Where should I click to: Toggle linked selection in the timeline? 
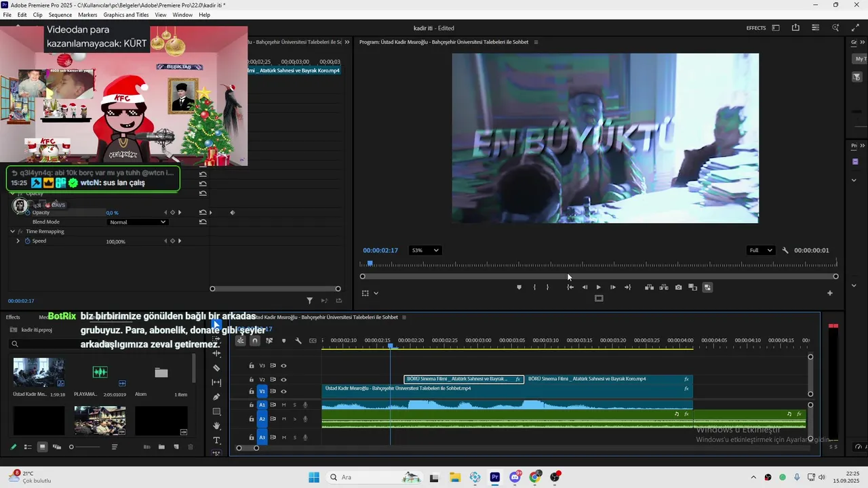pos(269,341)
